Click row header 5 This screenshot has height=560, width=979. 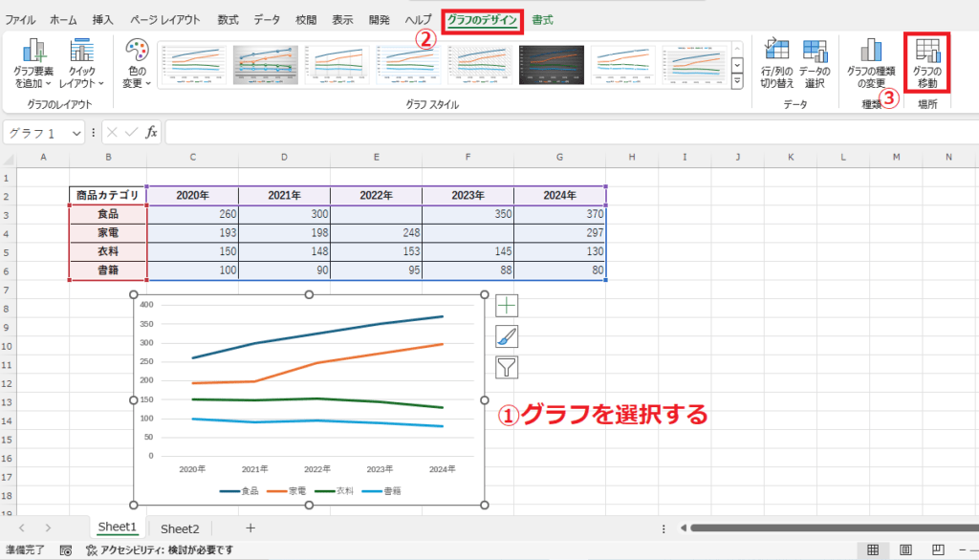pos(7,252)
